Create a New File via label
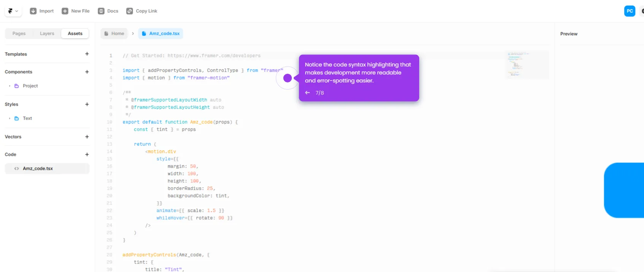 pyautogui.click(x=80, y=11)
